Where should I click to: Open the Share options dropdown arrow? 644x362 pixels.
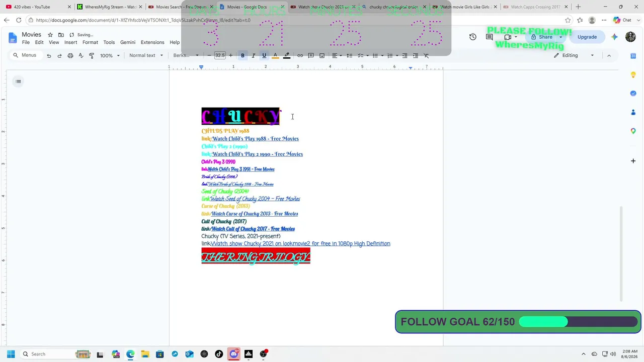pos(560,37)
